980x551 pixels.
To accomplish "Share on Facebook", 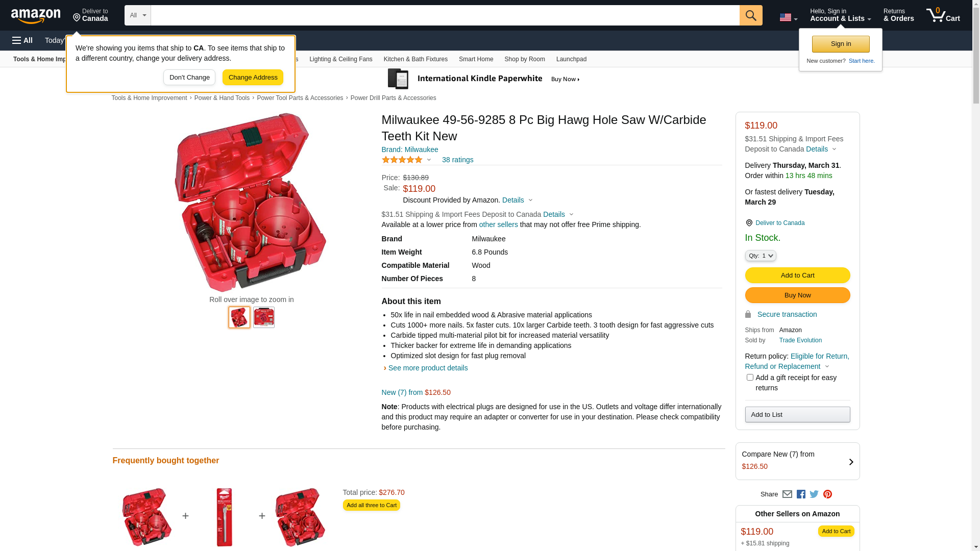I will coord(801,494).
